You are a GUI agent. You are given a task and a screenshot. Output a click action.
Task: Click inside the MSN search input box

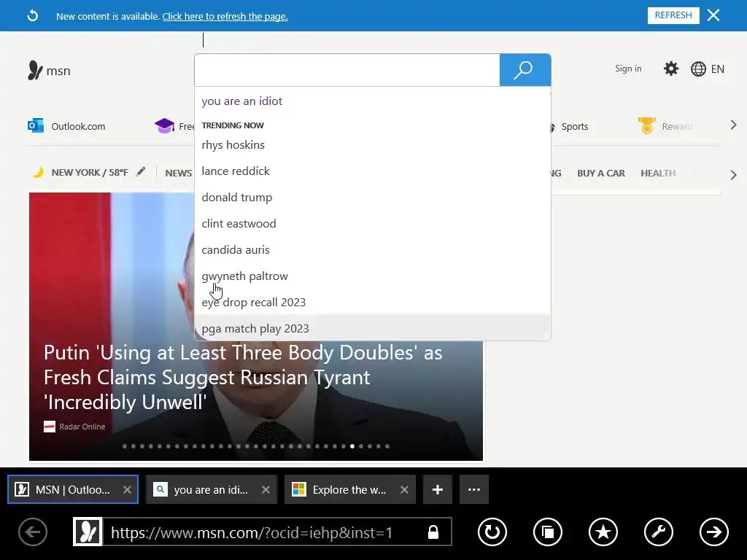tap(347, 70)
